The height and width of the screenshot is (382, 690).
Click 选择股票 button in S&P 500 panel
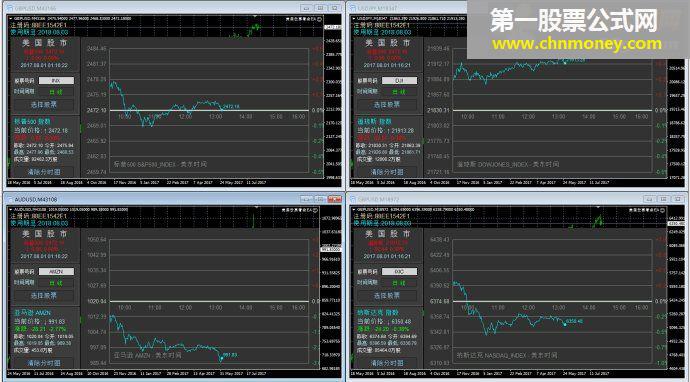pos(44,105)
